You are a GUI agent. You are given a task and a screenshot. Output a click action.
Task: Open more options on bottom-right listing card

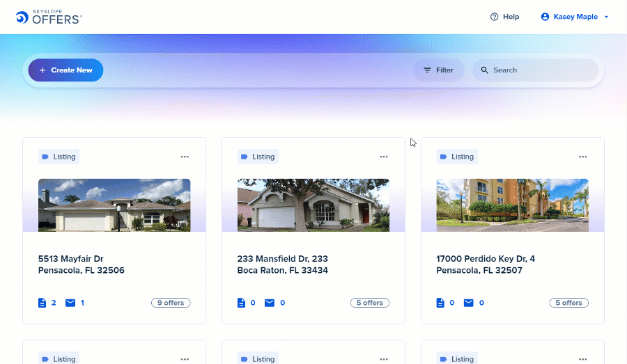[x=583, y=359]
